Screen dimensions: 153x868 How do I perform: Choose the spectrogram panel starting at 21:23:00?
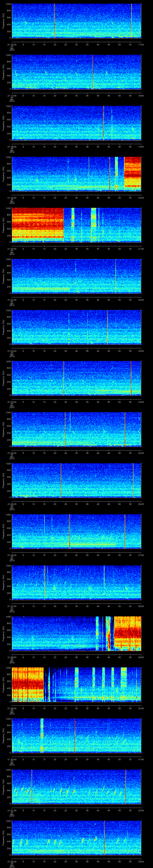(x=77, y=378)
